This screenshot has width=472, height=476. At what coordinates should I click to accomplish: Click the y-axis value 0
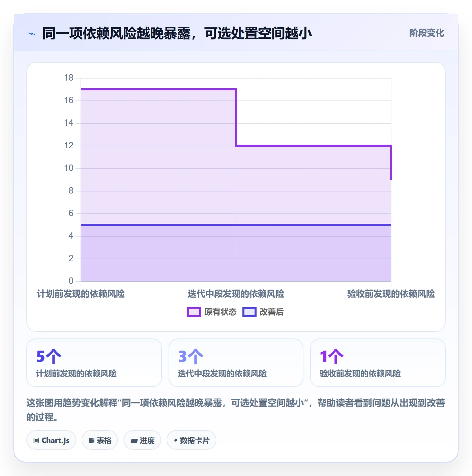pyautogui.click(x=71, y=281)
